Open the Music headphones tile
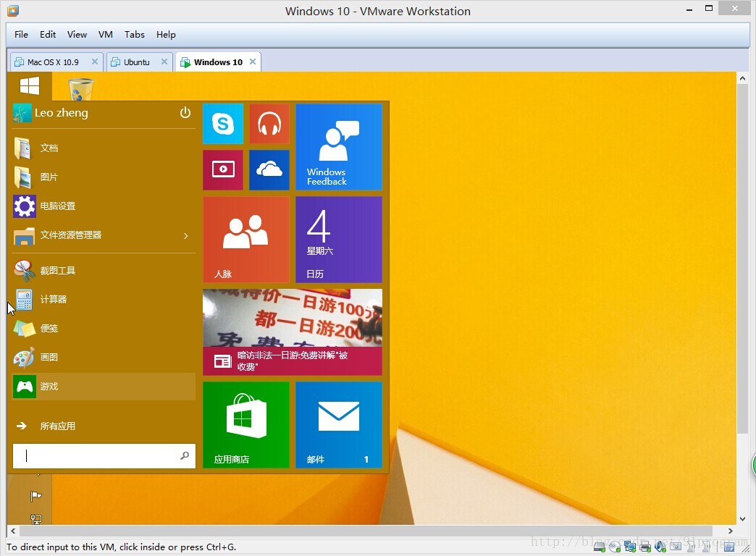 269,124
